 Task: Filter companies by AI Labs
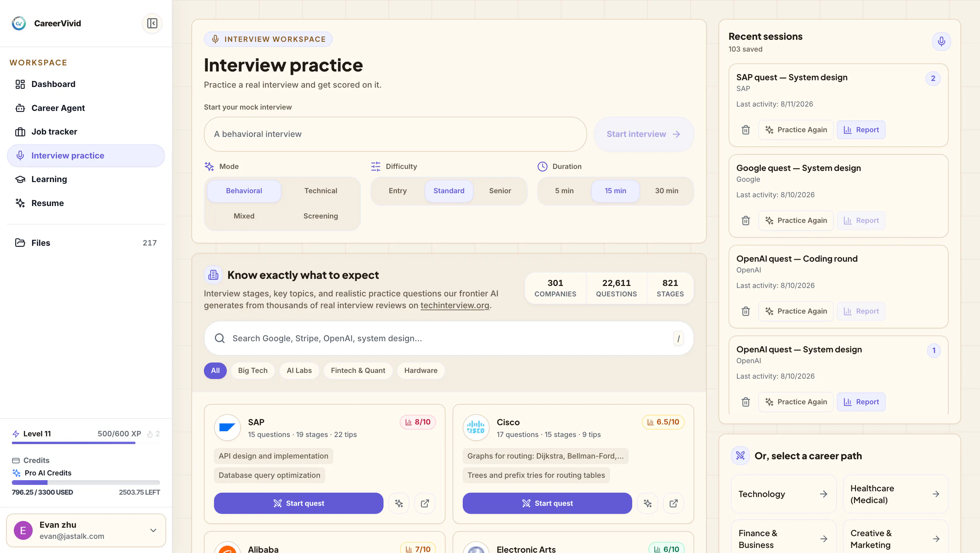pos(299,370)
